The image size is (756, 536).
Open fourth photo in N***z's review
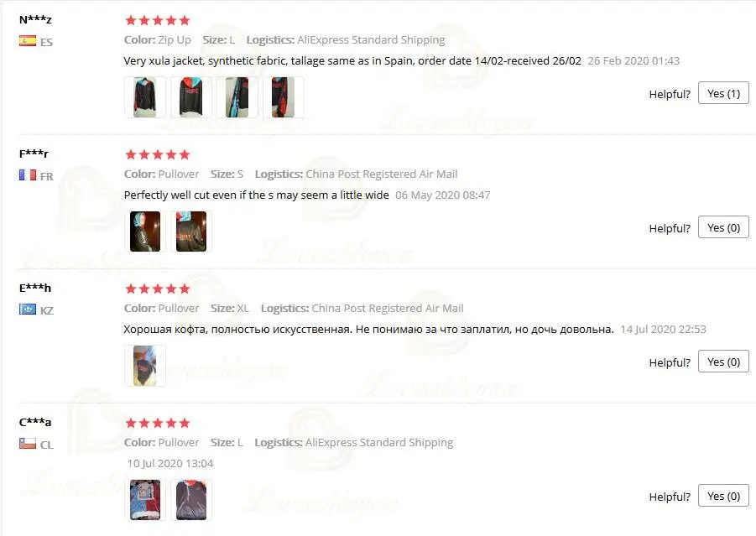(x=284, y=97)
